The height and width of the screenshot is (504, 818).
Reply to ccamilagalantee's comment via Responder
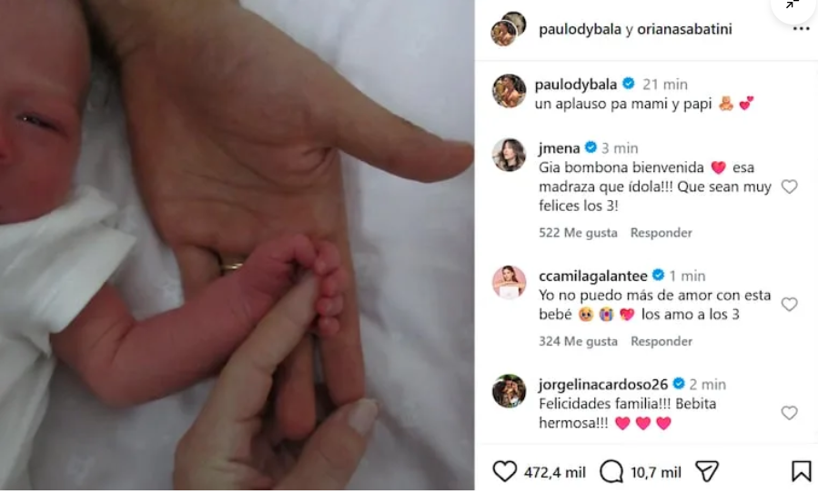coord(661,341)
